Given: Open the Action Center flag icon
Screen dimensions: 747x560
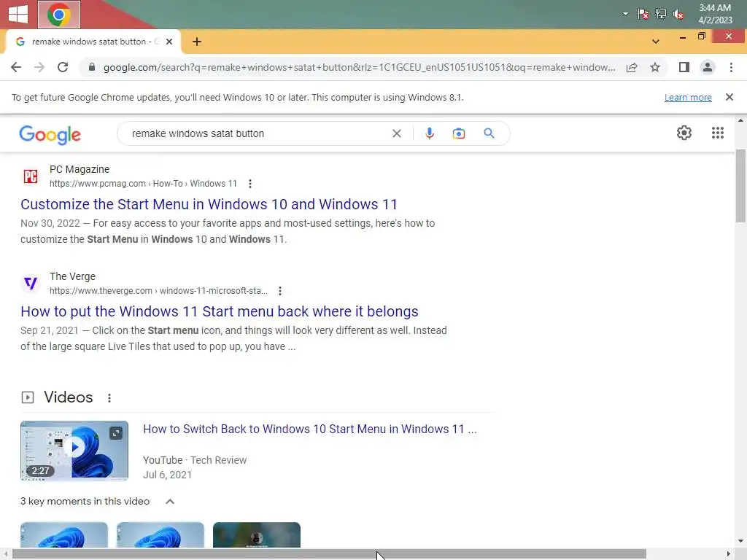Looking at the screenshot, I should coord(643,15).
